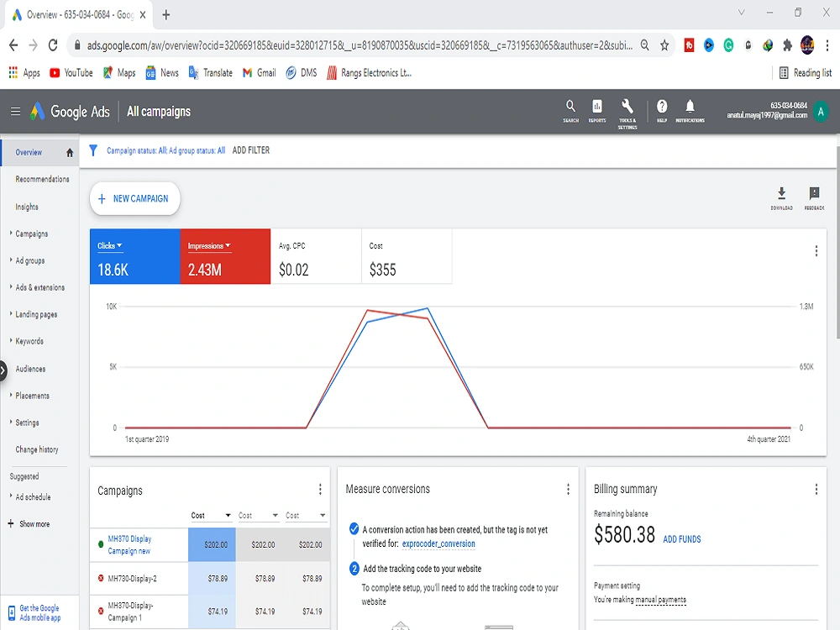This screenshot has width=840, height=630.
Task: Open Billing summary three-dot menu
Action: click(x=816, y=489)
